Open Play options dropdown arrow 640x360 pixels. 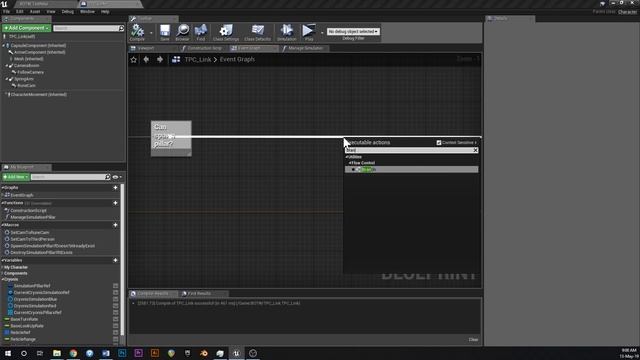(x=322, y=33)
